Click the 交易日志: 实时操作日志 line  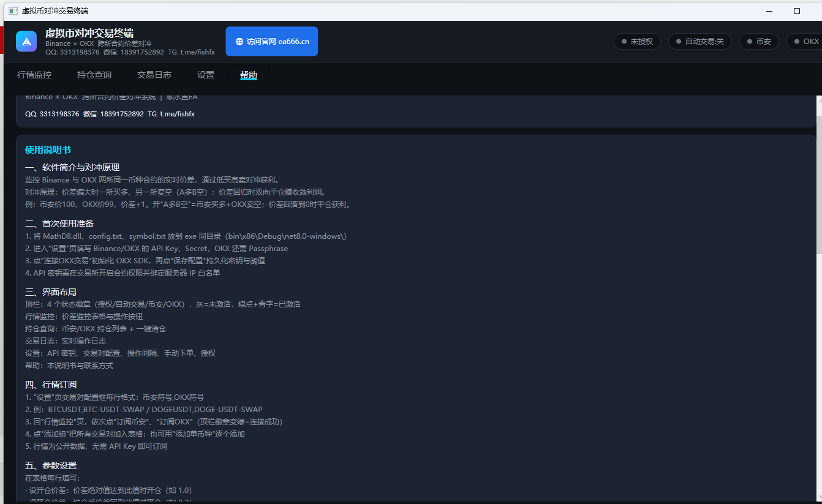pos(66,340)
